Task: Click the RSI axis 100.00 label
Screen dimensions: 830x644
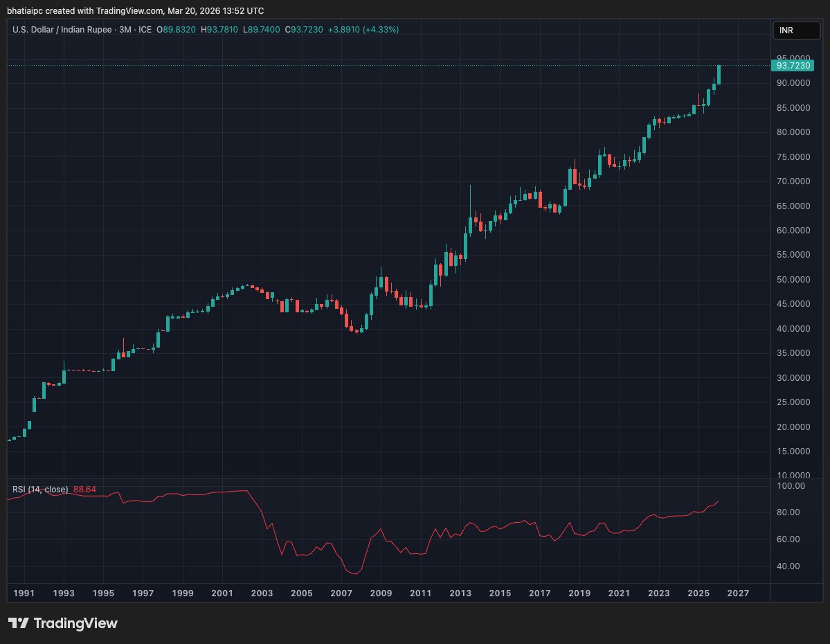Action: click(x=791, y=486)
